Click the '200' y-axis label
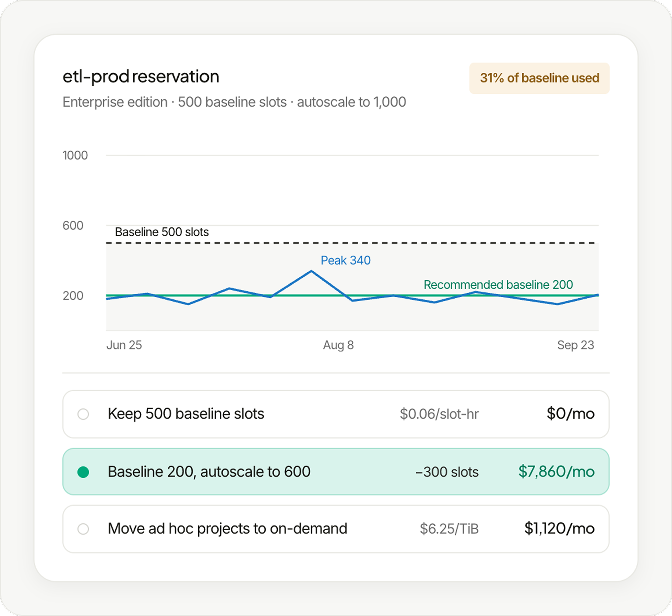 click(73, 296)
